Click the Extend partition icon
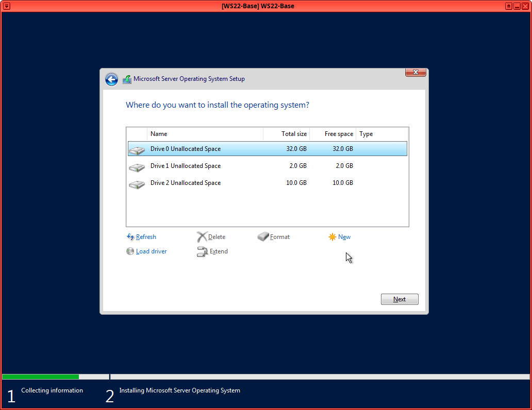Viewport: 532px width, 410px height. pos(202,251)
